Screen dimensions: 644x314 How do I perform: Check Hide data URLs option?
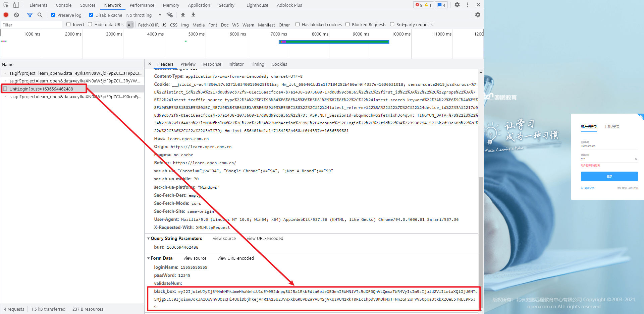pyautogui.click(x=90, y=24)
